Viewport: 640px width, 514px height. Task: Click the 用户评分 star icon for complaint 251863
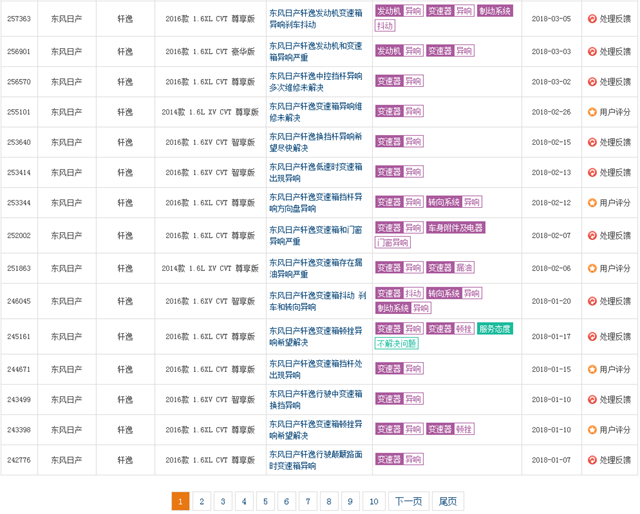[x=592, y=268]
